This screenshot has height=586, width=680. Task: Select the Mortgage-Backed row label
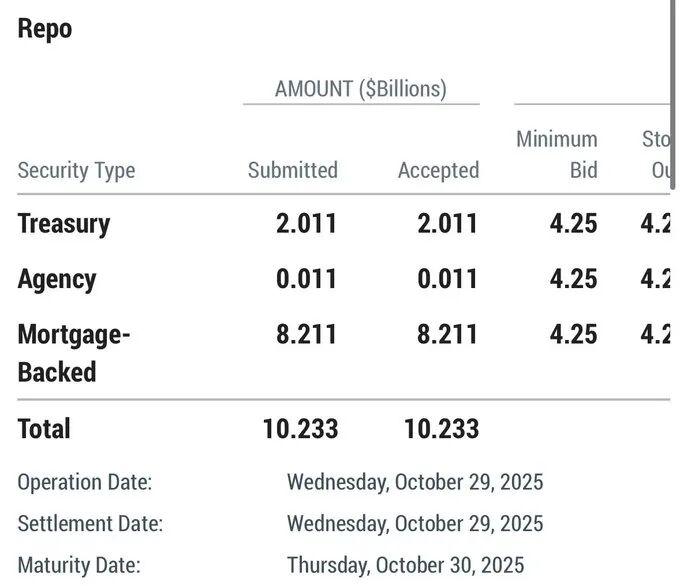click(74, 352)
